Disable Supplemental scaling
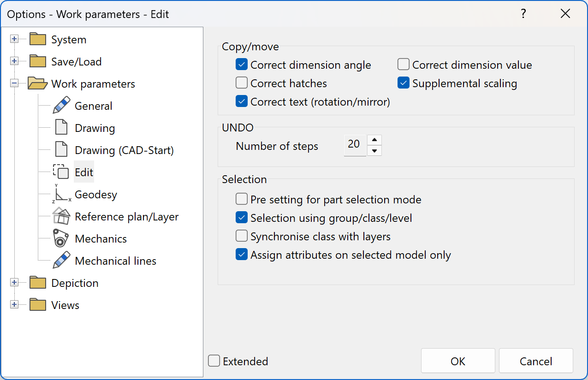 404,83
